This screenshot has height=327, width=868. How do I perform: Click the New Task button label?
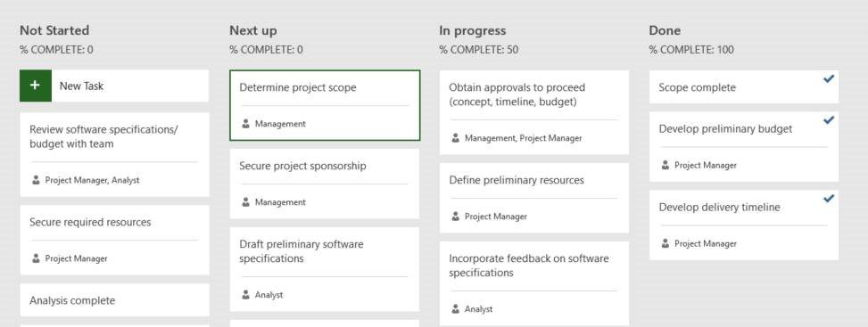click(x=81, y=86)
